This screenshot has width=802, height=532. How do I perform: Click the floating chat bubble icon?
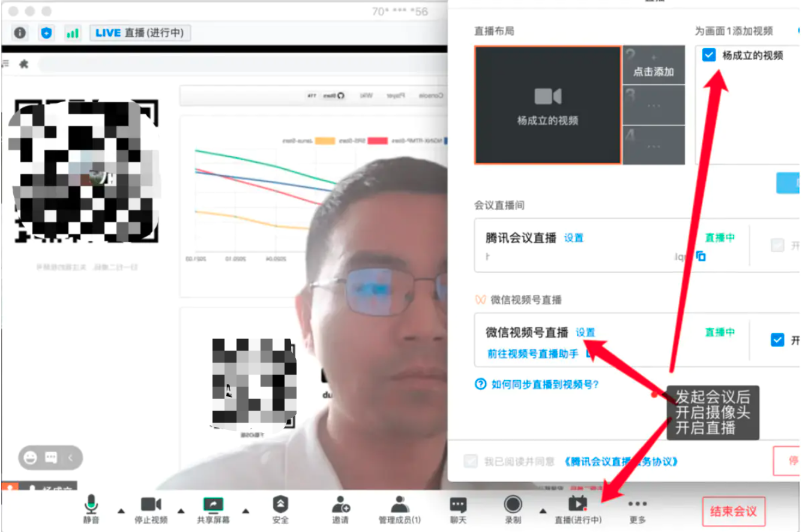50,458
